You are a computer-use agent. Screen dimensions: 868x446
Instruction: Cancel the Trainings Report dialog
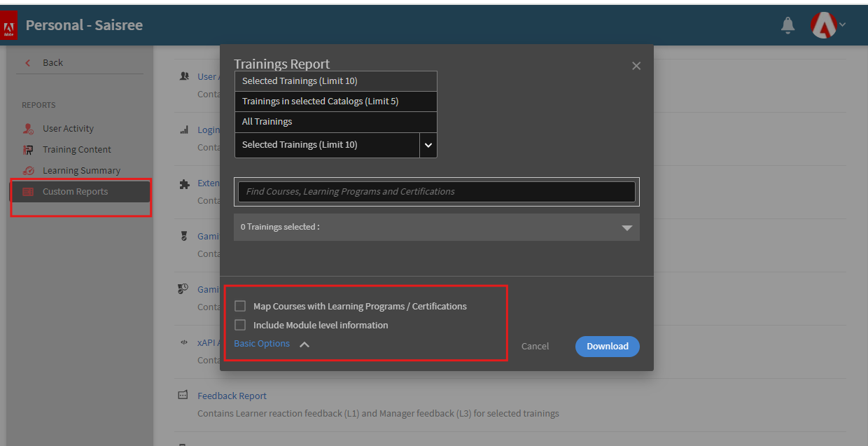click(x=535, y=346)
